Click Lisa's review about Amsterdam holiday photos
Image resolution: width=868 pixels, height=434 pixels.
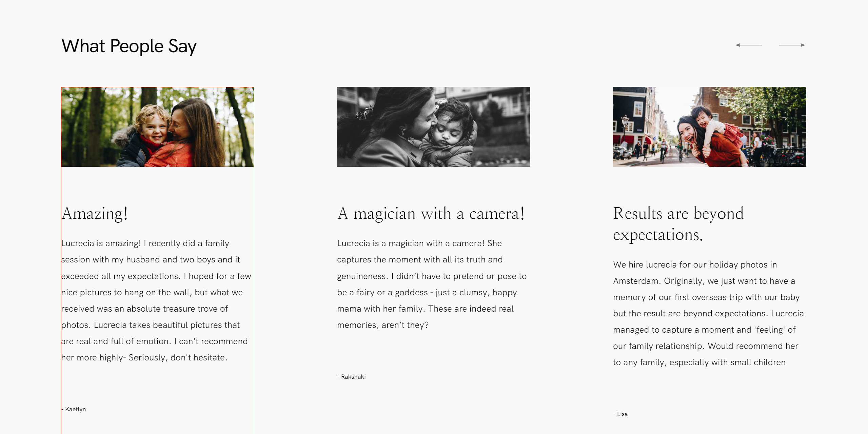(x=709, y=313)
